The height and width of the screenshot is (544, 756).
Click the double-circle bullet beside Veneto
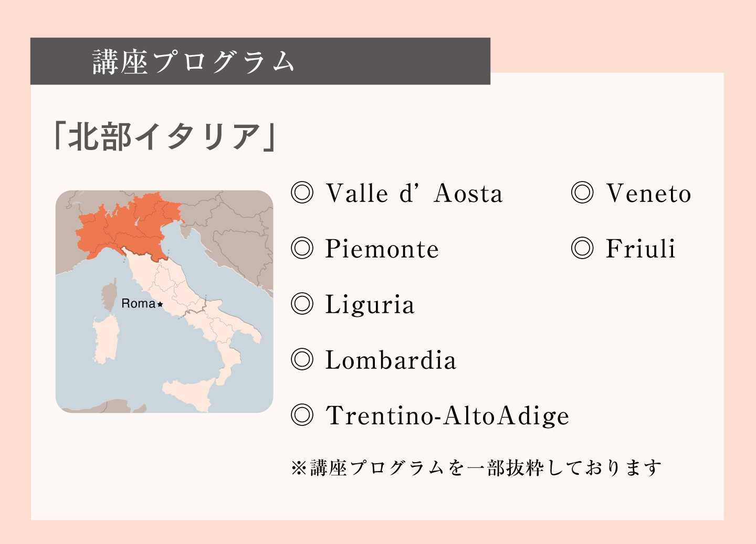pyautogui.click(x=582, y=193)
